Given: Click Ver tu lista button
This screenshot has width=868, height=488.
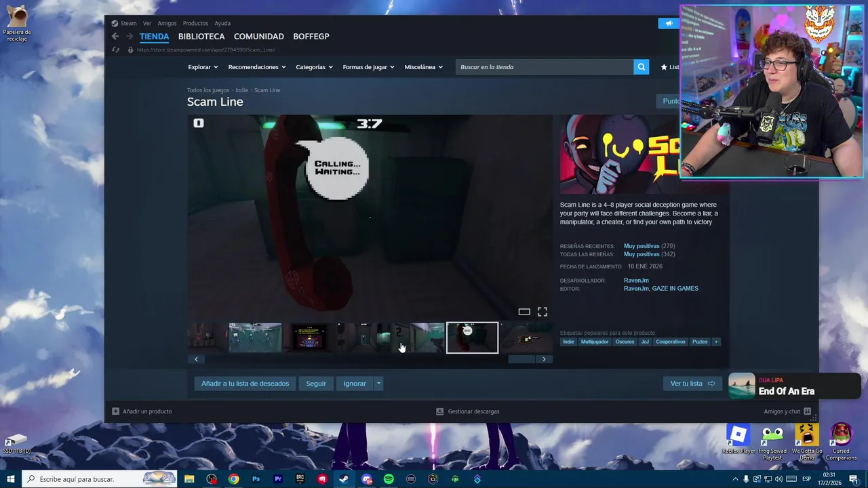Looking at the screenshot, I should [x=692, y=384].
